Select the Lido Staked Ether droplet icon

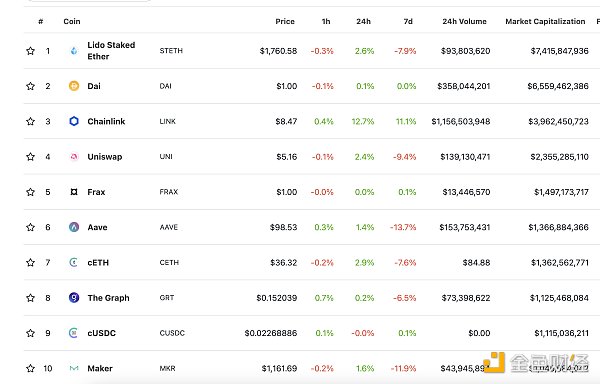tap(74, 51)
